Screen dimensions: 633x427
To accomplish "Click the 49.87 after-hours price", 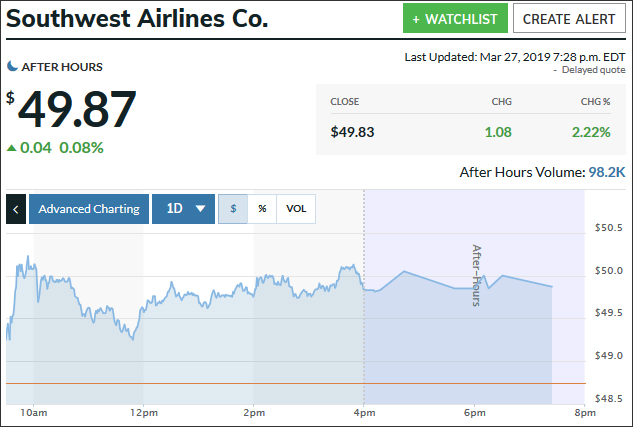I will click(77, 109).
